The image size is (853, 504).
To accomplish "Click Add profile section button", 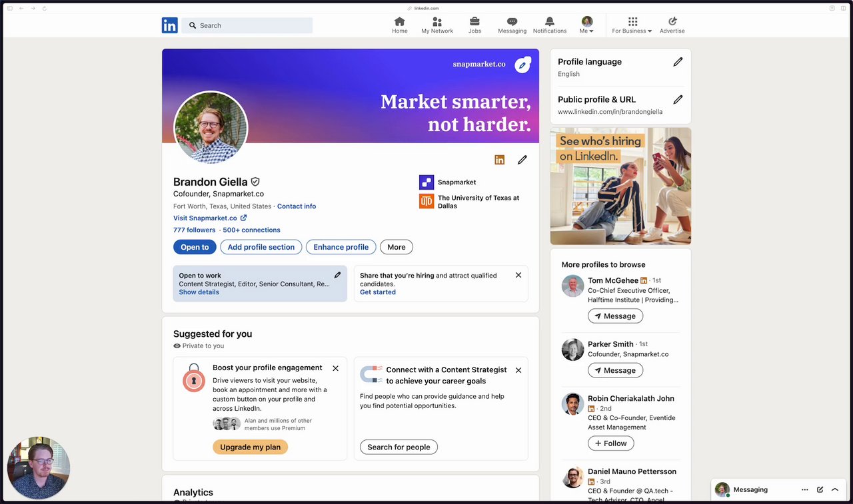I will [261, 247].
